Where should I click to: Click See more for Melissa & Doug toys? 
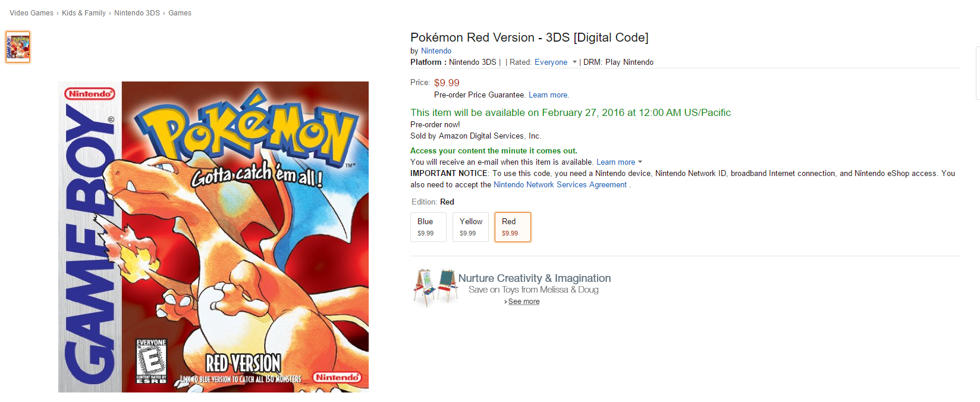pyautogui.click(x=523, y=301)
